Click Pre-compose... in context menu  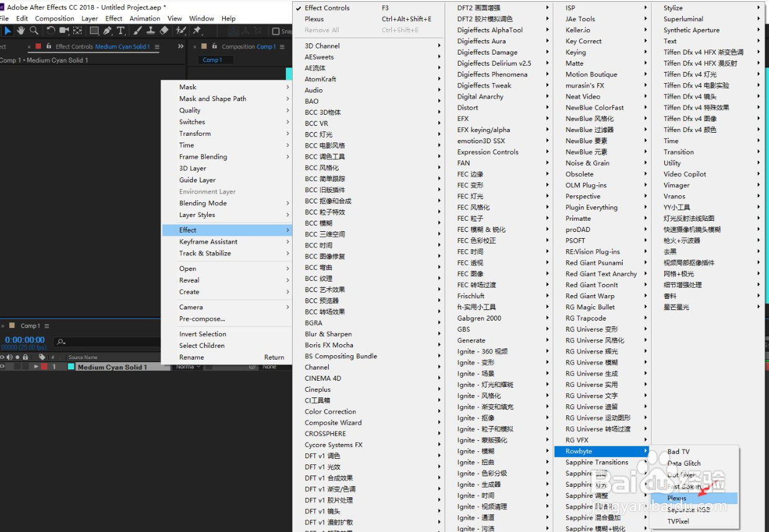[226, 319]
